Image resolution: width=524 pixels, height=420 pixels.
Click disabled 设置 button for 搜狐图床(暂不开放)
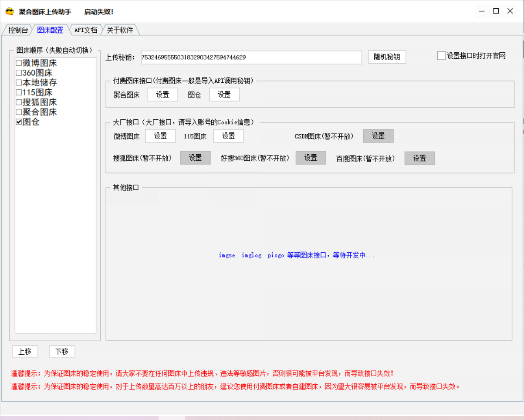[195, 158]
